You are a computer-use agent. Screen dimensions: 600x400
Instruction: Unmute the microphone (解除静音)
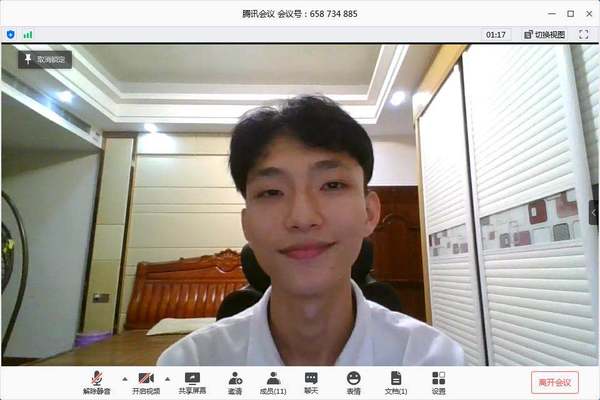pyautogui.click(x=98, y=382)
